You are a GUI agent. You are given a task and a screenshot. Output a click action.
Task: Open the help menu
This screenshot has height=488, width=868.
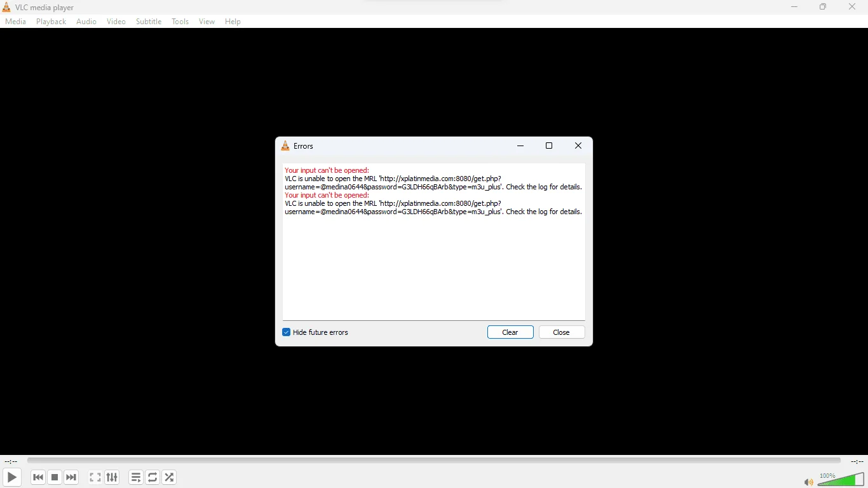tap(233, 22)
